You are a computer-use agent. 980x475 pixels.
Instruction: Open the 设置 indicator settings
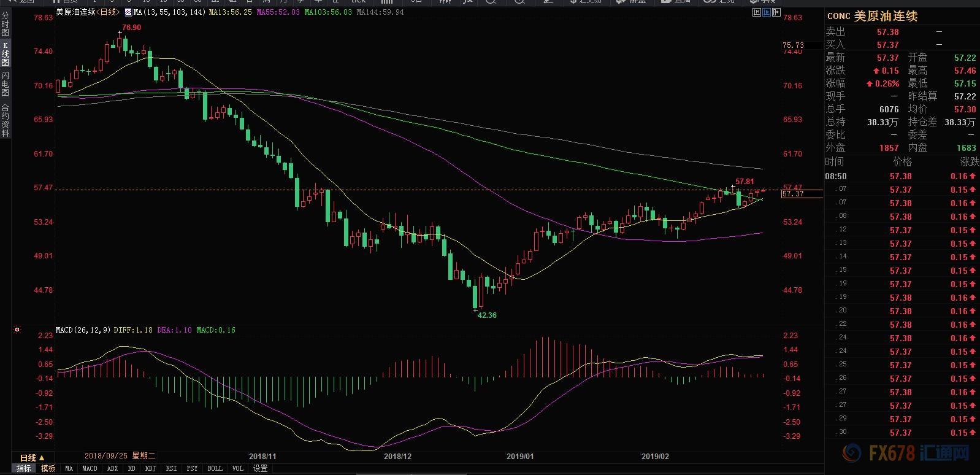[261, 468]
